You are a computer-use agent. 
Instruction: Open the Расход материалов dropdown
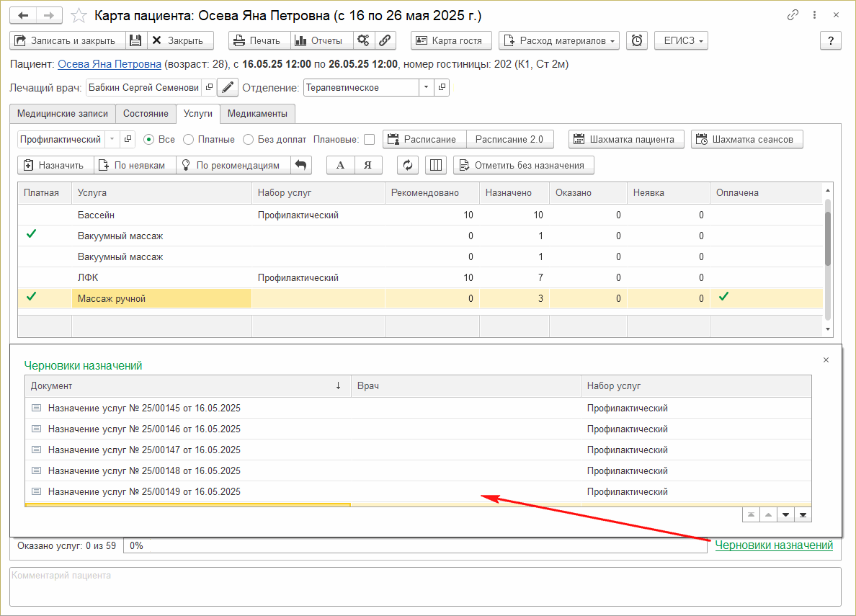coord(559,41)
